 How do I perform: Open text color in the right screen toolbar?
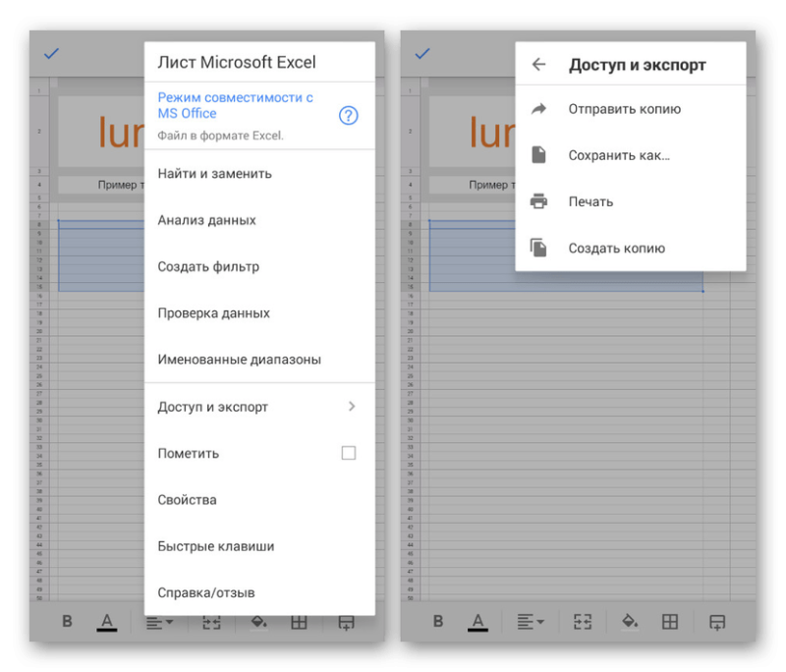tap(477, 622)
